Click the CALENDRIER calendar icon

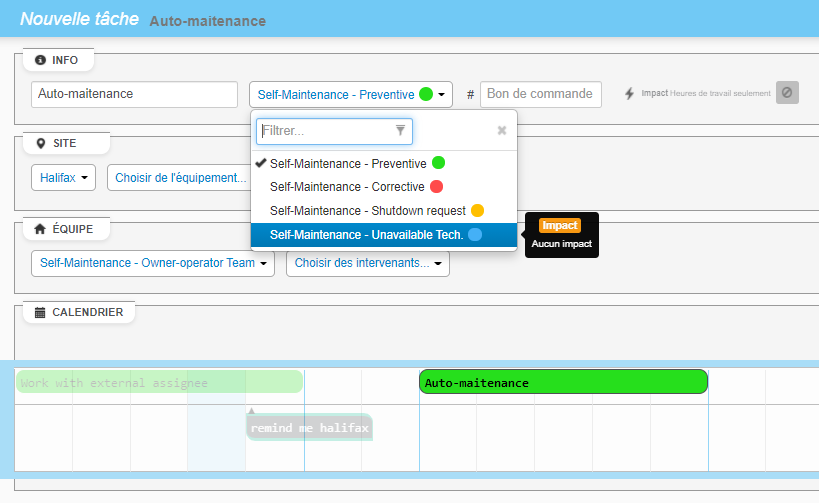40,312
